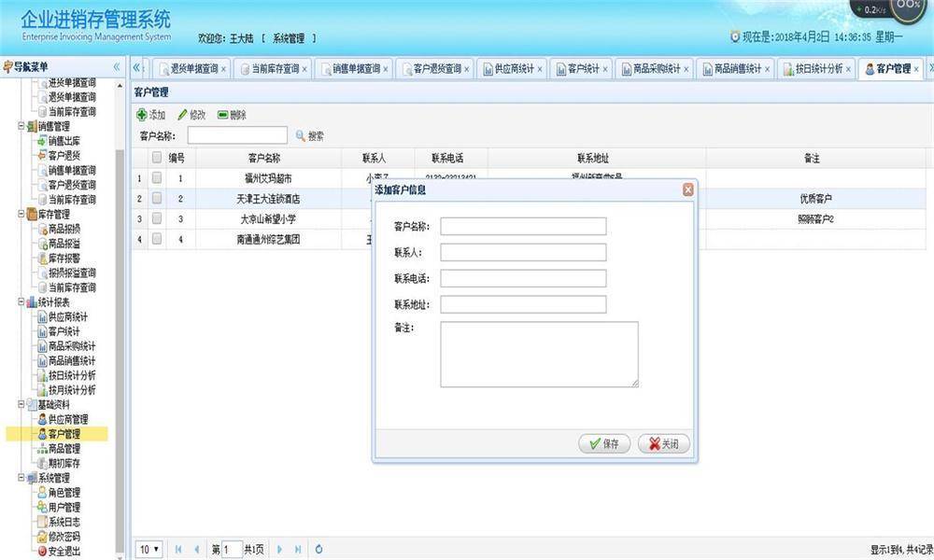This screenshot has height=560, width=934.
Task: Click the 删除 delete icon
Action: click(224, 115)
